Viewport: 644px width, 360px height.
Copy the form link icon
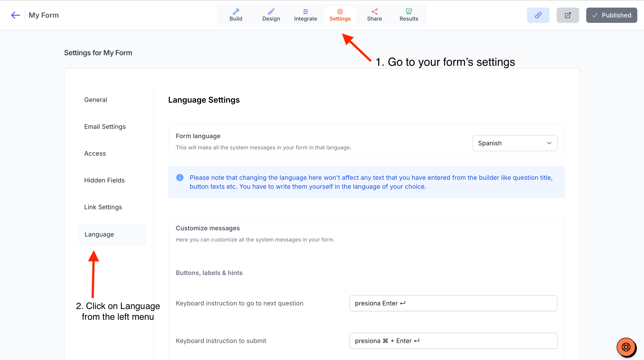[538, 15]
